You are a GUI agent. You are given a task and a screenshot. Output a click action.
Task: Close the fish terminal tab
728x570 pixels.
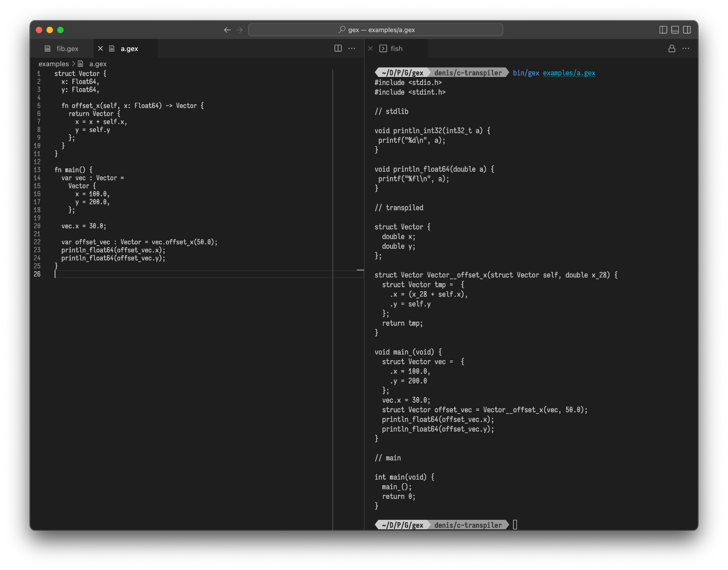click(x=370, y=48)
